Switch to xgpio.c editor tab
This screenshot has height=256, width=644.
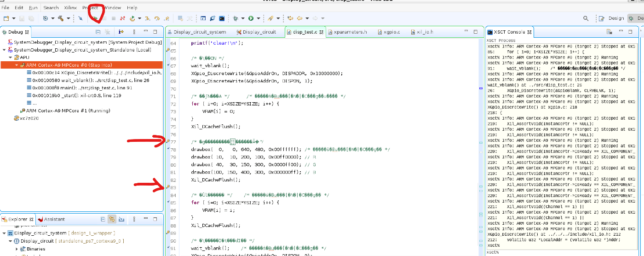[389, 32]
